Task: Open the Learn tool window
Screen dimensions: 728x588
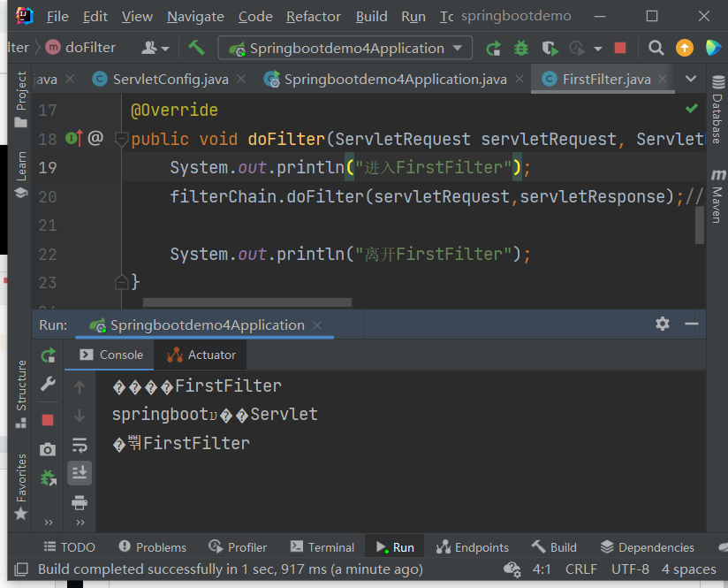Action: coord(21,175)
